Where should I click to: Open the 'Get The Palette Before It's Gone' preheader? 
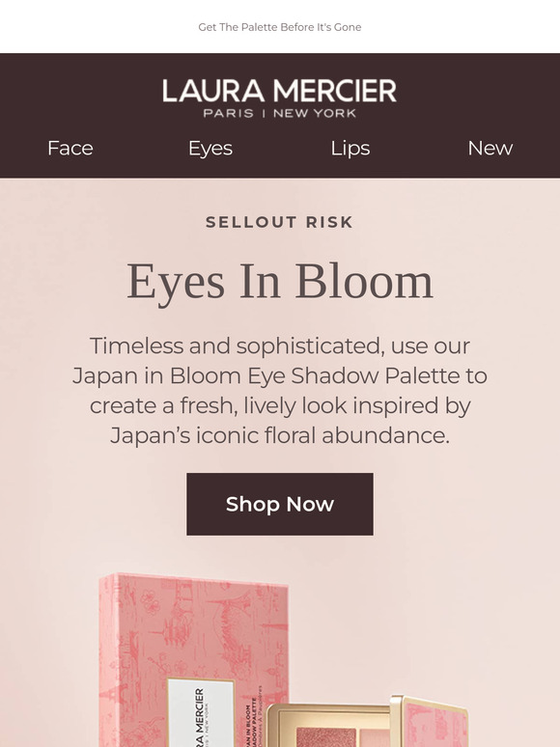point(280,27)
